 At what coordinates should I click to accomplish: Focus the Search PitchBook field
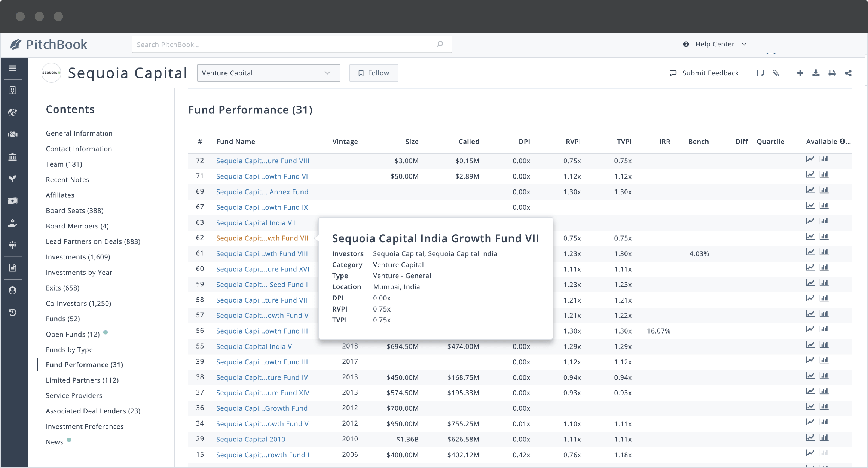tap(292, 45)
